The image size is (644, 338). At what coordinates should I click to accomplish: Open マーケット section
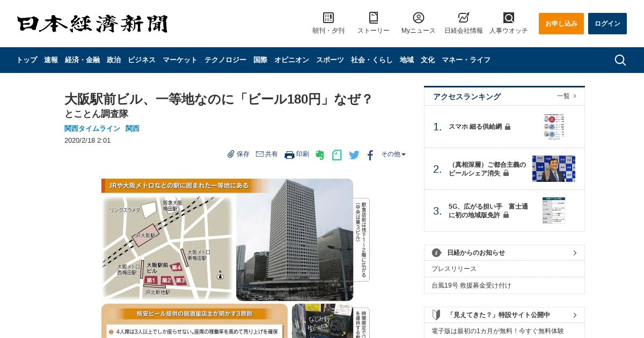[x=180, y=60]
